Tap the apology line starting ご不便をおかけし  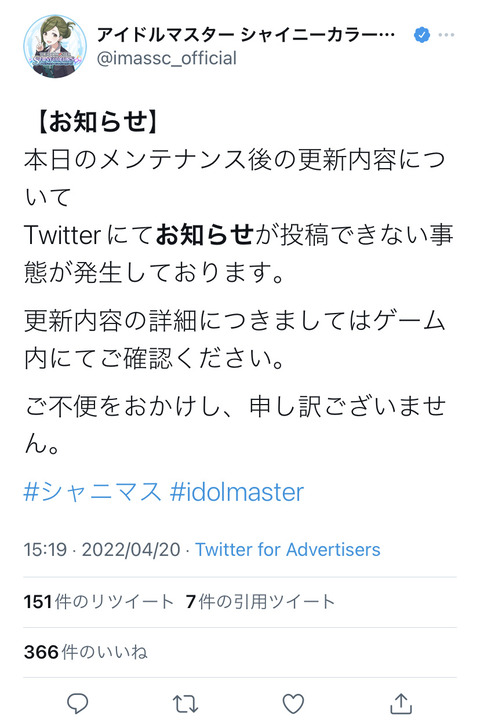pyautogui.click(x=235, y=425)
